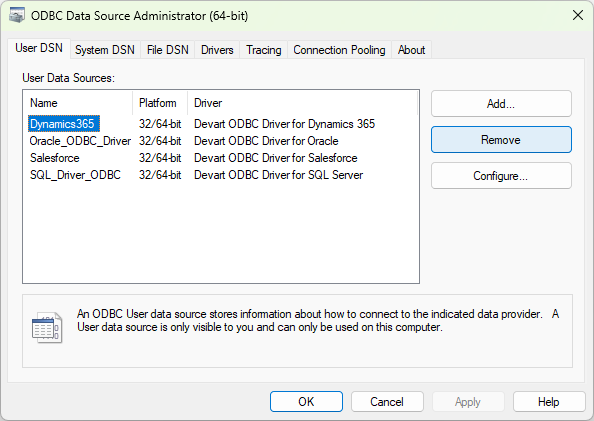
Task: Open the About tab
Action: coord(411,50)
